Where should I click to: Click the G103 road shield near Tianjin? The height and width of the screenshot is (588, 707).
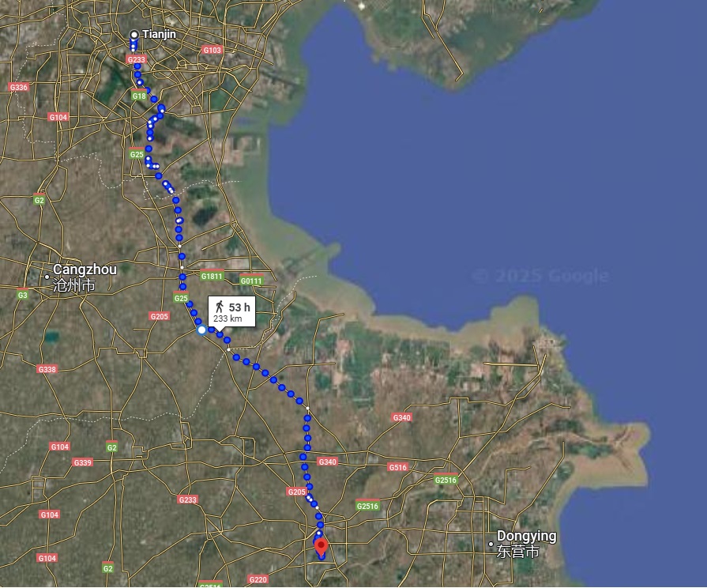(212, 50)
